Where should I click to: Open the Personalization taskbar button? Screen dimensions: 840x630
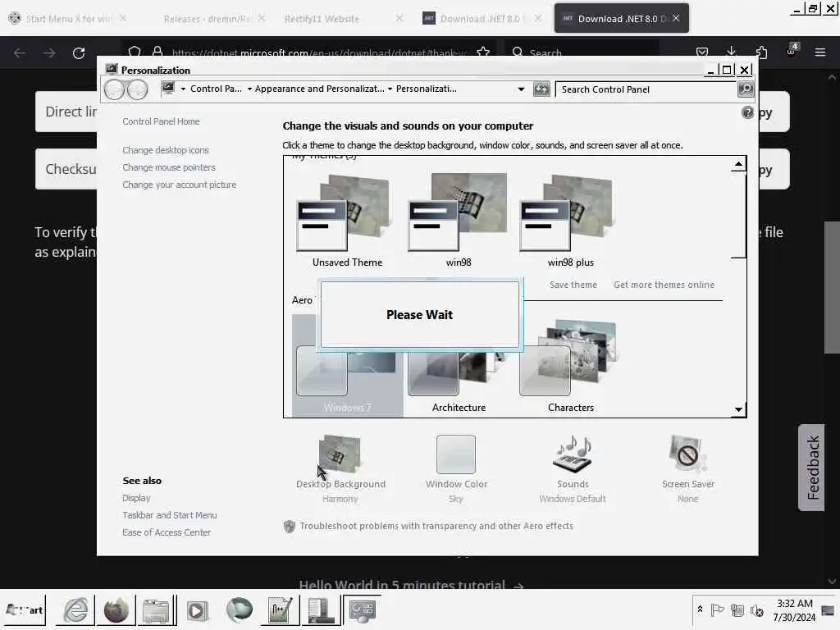coord(362,609)
